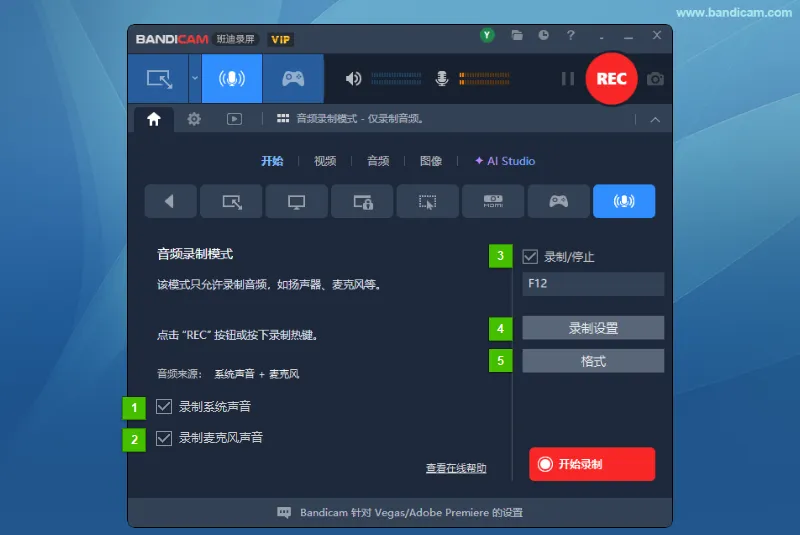
Task: Collapse the panel with the chevron up
Action: tap(655, 120)
